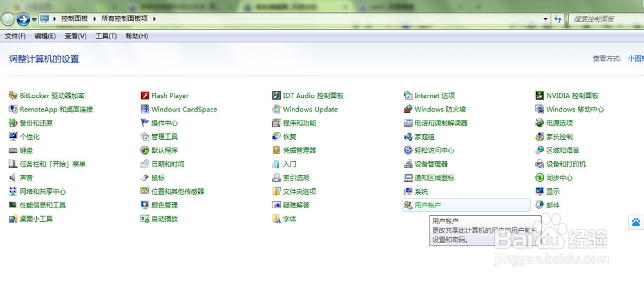Click the 声音 speaker icon

(x=13, y=178)
